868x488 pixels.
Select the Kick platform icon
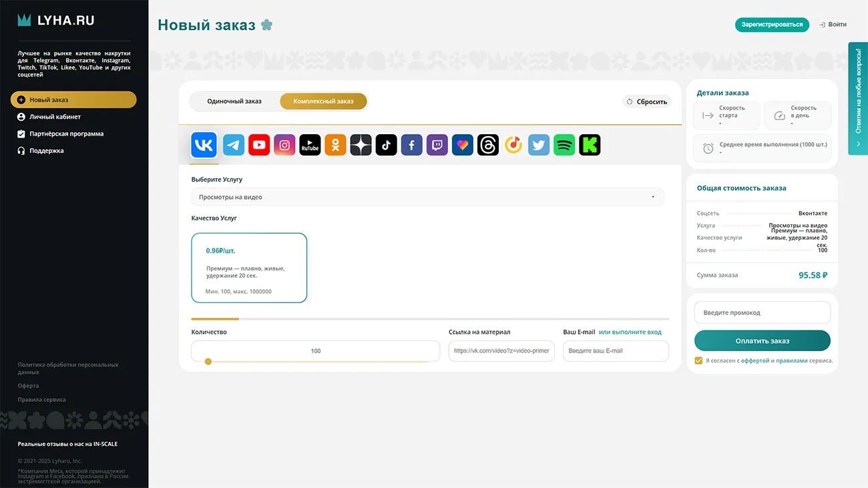590,144
